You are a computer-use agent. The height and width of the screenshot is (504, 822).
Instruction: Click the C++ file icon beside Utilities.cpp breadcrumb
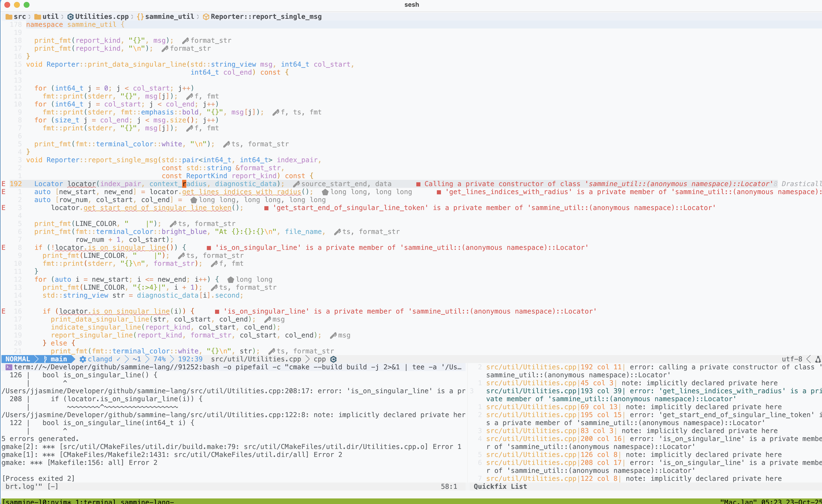point(70,17)
